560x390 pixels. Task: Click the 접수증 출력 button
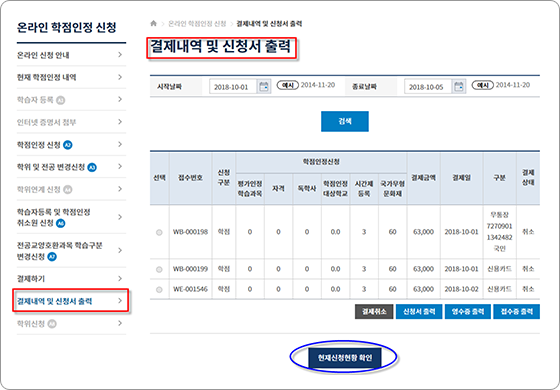(516, 312)
